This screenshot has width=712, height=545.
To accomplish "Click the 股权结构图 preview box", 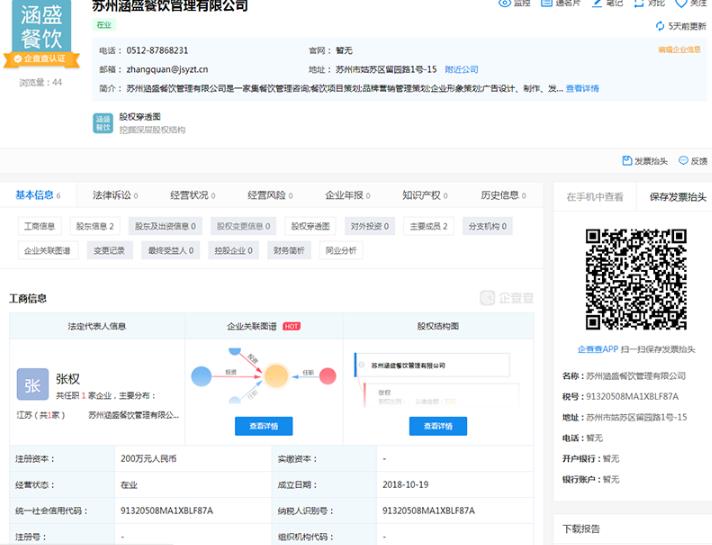I will tap(437, 380).
